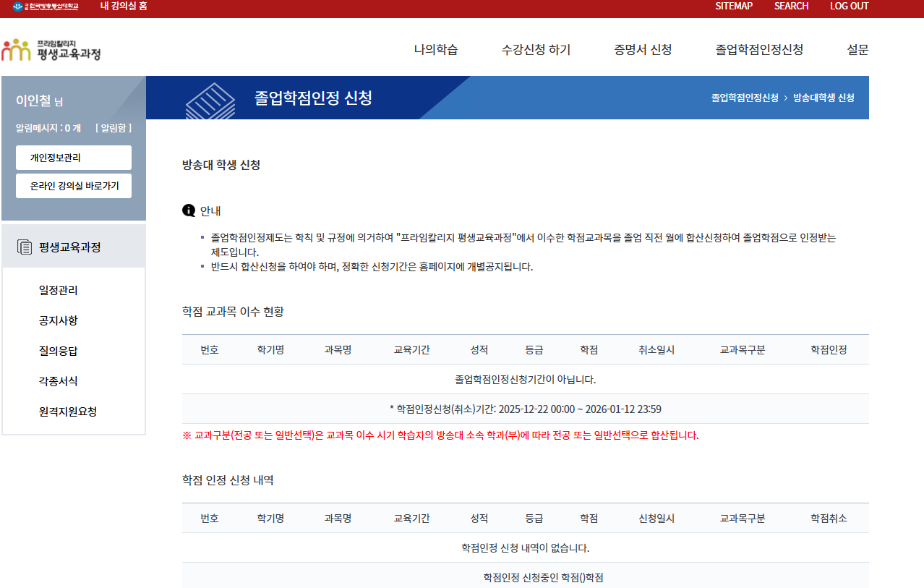Click 성적 header in first table
This screenshot has width=924, height=588.
pos(479,349)
